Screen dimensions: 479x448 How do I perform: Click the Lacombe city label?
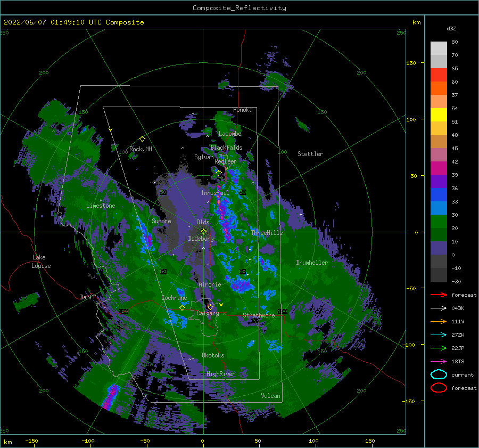pyautogui.click(x=230, y=134)
